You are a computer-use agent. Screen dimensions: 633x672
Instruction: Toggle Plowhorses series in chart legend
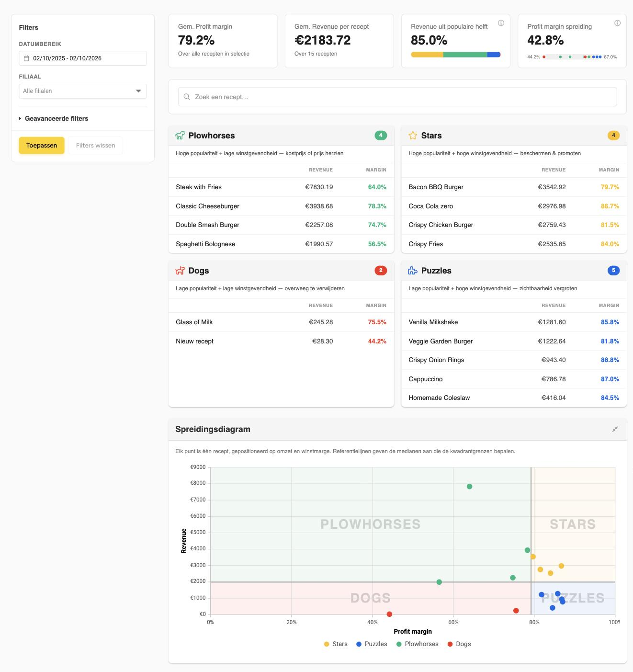click(x=418, y=644)
